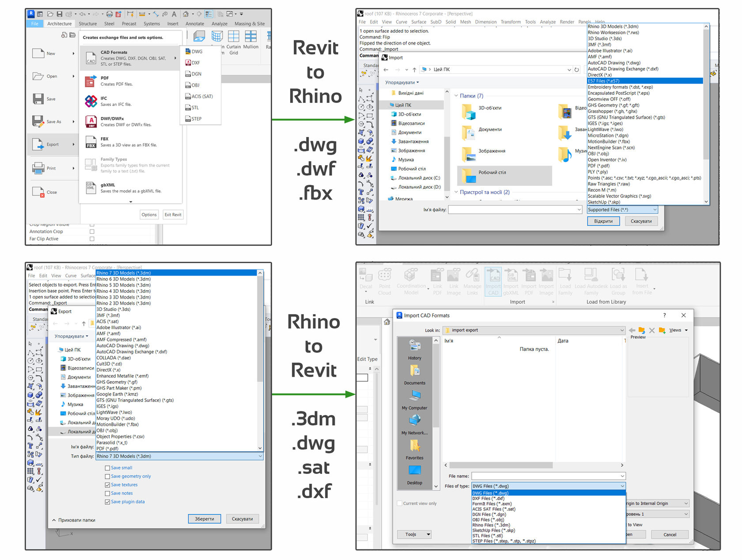Open Files of type dropdown in Import CAD
The height and width of the screenshot is (560, 742).
tap(549, 486)
